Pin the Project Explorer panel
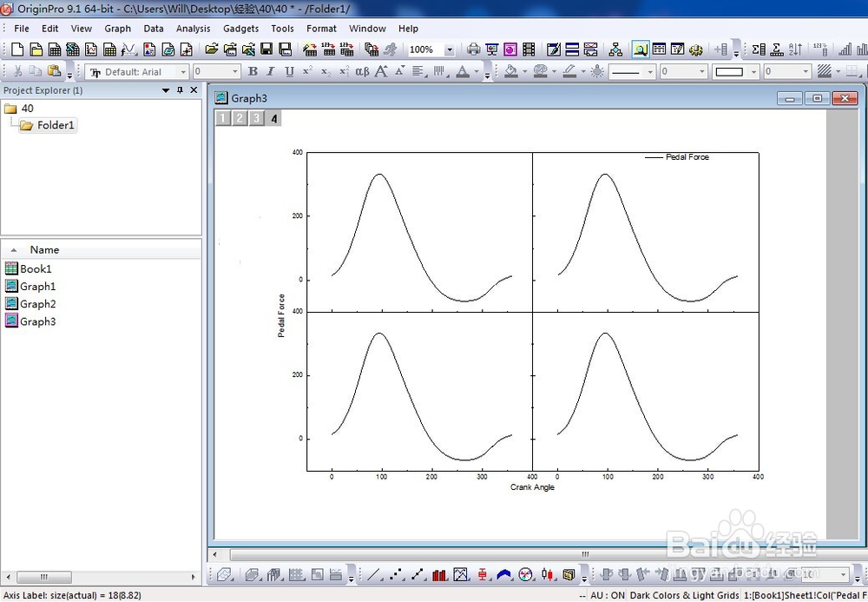Screen dimensions: 868x602 (180, 89)
